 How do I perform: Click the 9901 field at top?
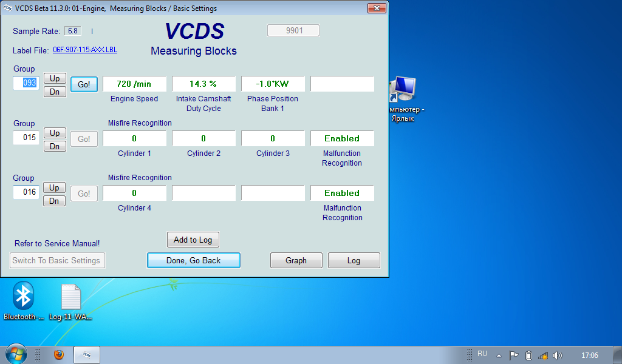tap(293, 30)
